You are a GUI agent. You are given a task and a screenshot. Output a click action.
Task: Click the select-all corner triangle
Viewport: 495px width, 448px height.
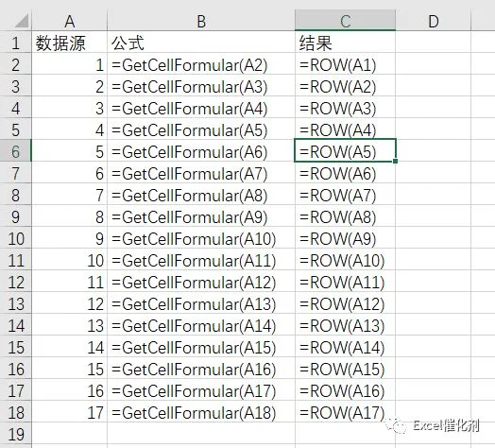click(22, 21)
